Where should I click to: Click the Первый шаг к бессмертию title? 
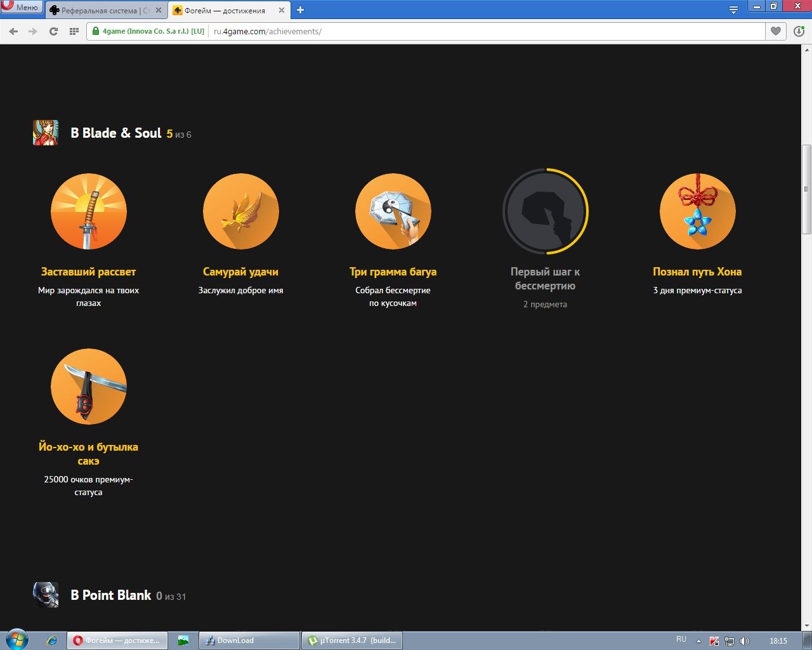546,279
